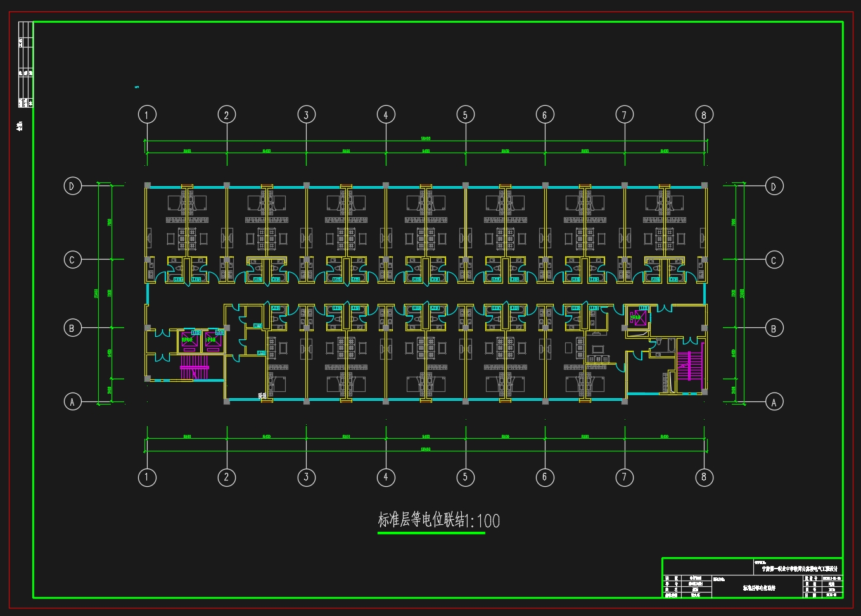
Task: Click axis bubble A on the left side
Action: (73, 401)
